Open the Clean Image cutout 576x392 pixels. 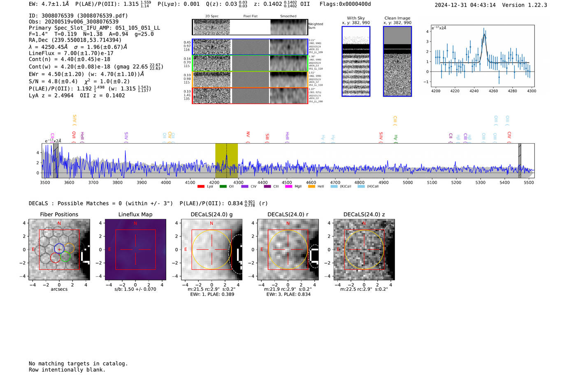(397, 61)
